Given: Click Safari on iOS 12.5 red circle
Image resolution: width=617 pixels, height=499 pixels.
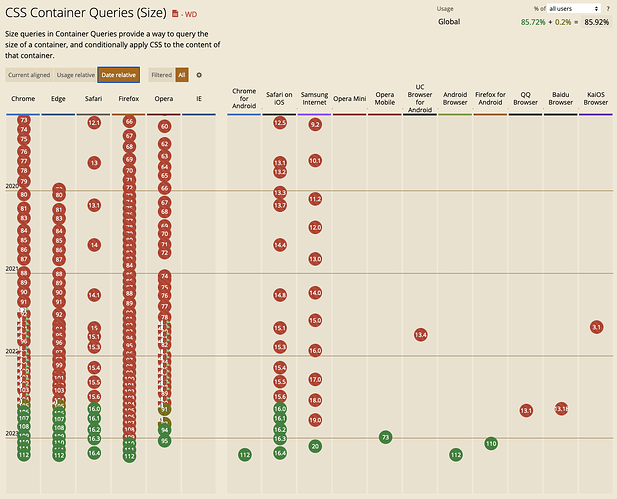Looking at the screenshot, I should (x=280, y=123).
